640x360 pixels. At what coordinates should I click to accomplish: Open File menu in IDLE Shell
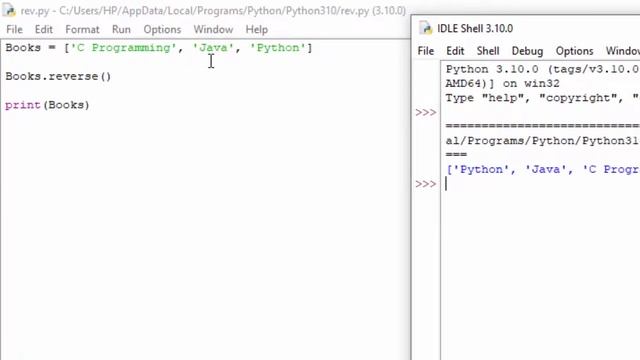(x=426, y=51)
